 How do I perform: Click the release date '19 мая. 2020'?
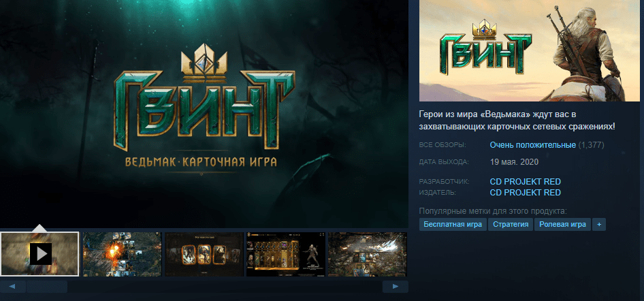[x=514, y=162]
